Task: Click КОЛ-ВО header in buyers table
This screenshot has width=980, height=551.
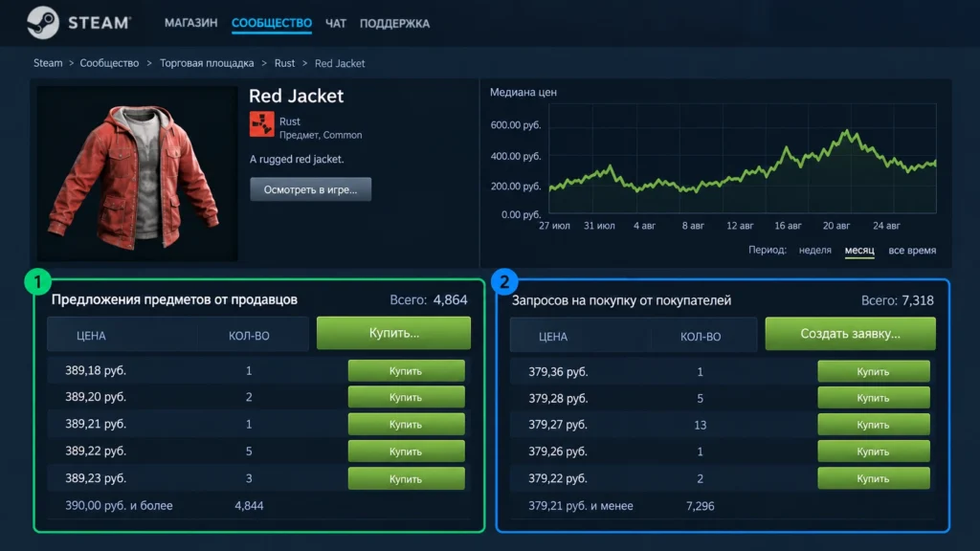Action: click(700, 336)
